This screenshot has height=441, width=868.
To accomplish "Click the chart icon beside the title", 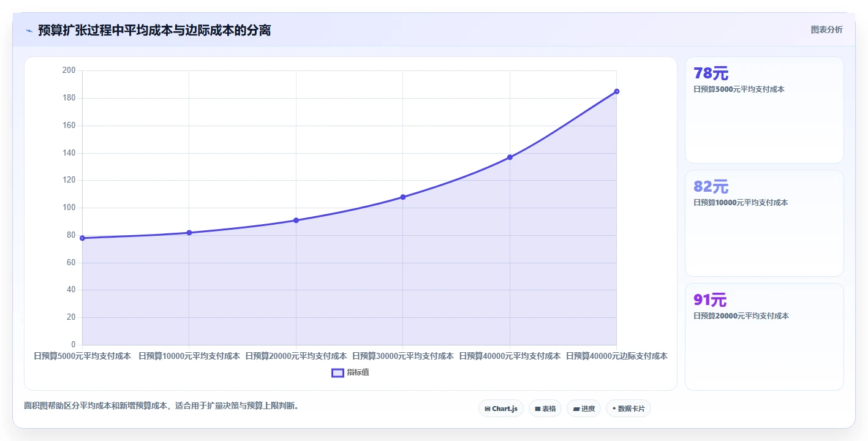I will [x=29, y=31].
